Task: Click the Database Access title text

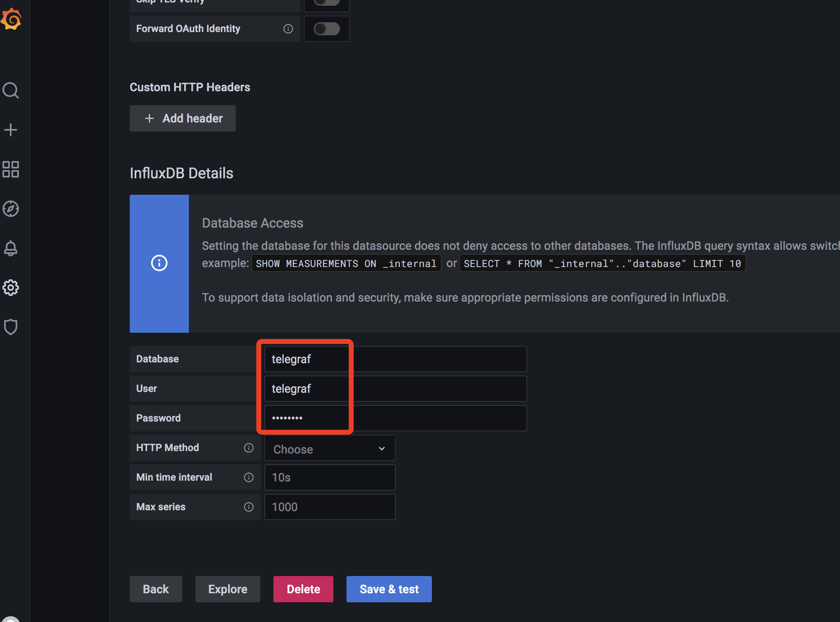Action: (252, 223)
